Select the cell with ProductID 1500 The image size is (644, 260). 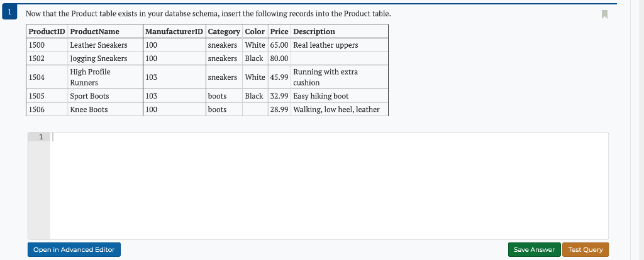click(47, 45)
